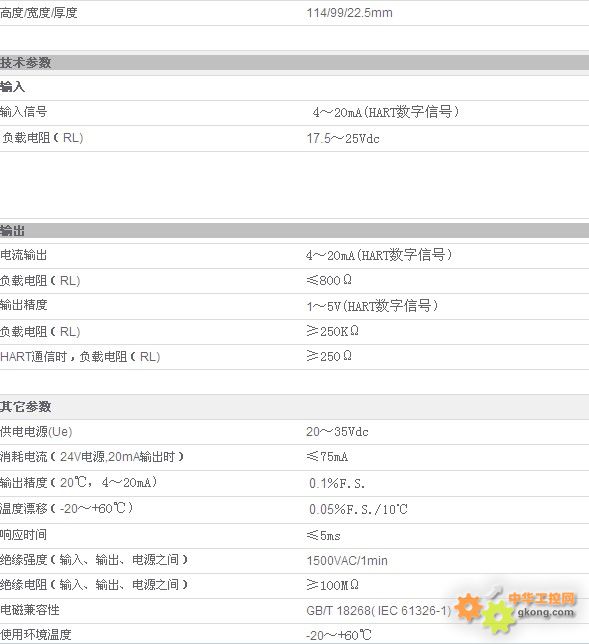Click the GB/T 18268 standard text

379,611
